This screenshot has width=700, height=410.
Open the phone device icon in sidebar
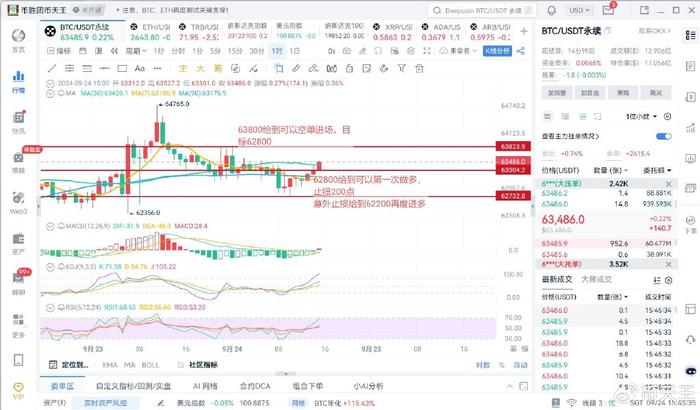tap(18, 360)
